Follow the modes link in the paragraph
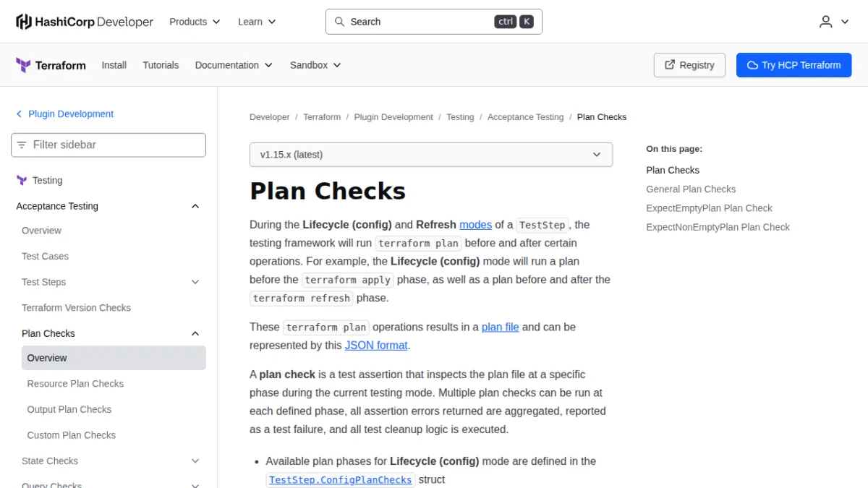 click(x=475, y=225)
